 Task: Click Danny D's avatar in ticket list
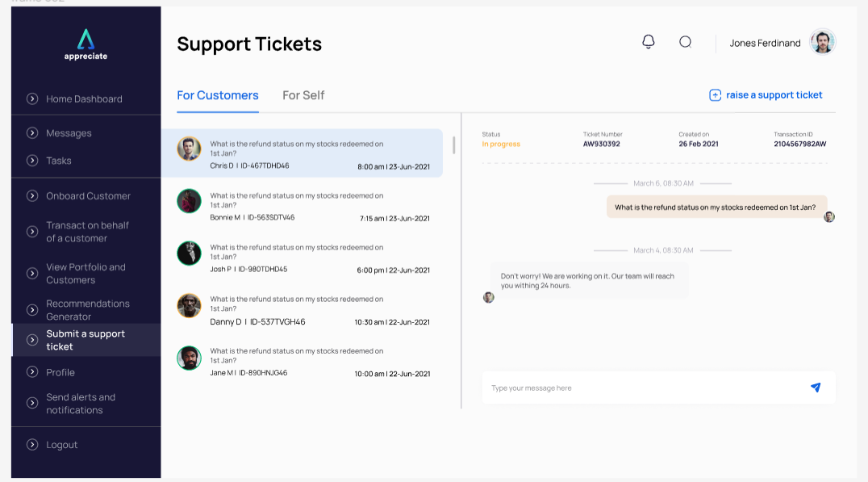point(189,305)
